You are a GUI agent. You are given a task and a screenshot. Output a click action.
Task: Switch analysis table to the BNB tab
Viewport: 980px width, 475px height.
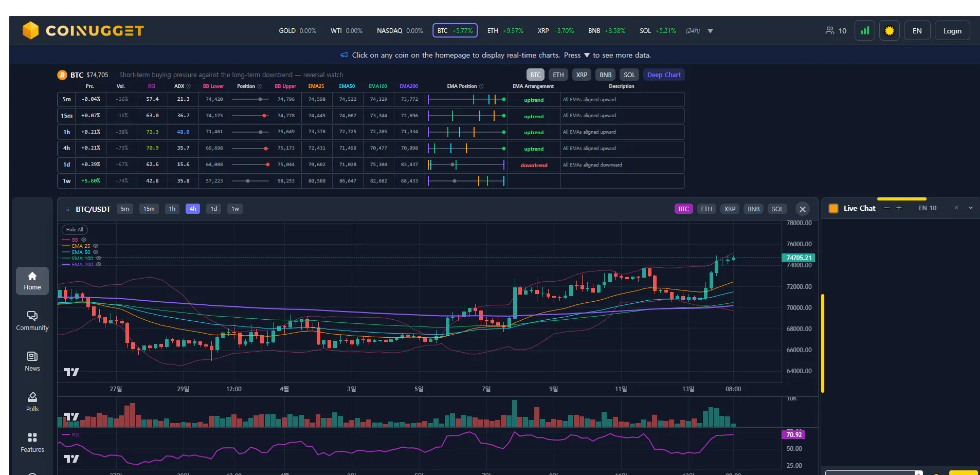606,75
